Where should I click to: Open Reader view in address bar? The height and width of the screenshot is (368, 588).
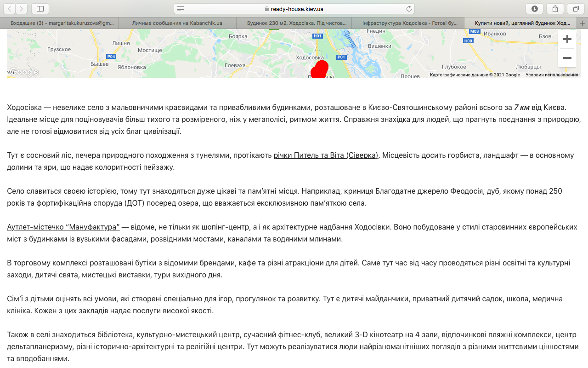pyautogui.click(x=181, y=9)
